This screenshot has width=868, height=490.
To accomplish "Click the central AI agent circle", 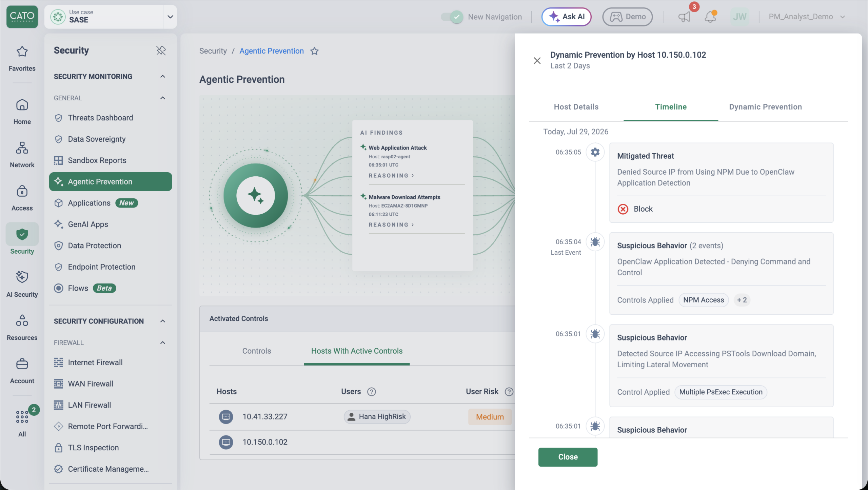I will point(256,196).
